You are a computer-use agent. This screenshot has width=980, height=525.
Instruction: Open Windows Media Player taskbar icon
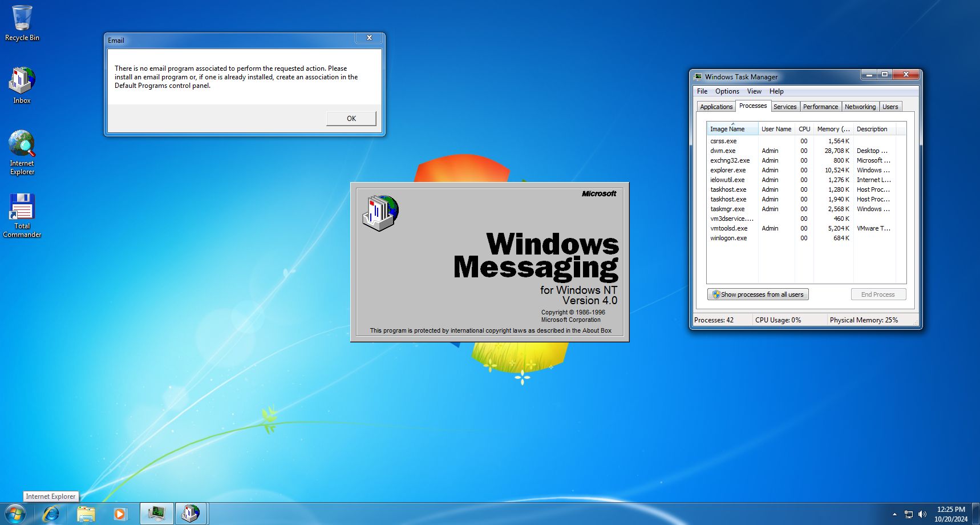(x=120, y=514)
